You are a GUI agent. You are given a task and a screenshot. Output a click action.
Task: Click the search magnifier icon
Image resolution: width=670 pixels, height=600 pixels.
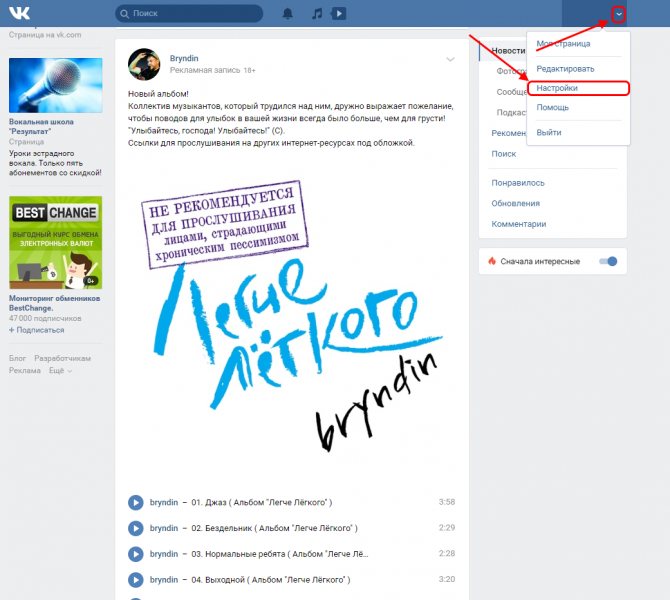point(124,14)
